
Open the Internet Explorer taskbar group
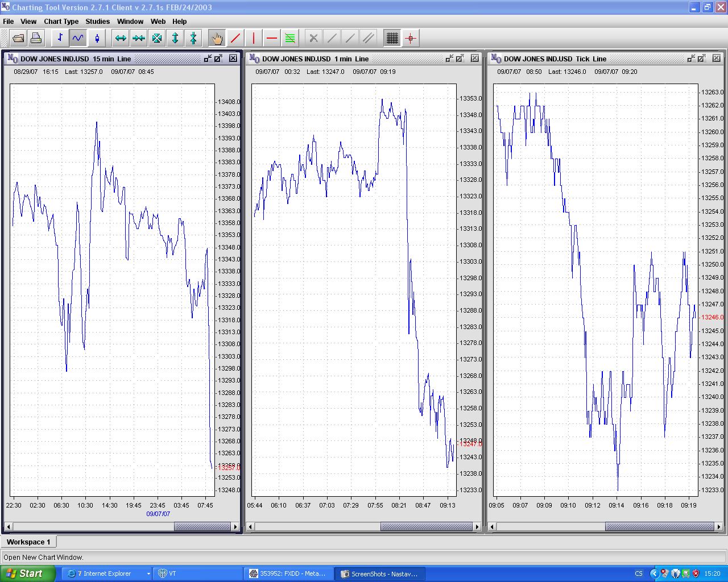[107, 573]
